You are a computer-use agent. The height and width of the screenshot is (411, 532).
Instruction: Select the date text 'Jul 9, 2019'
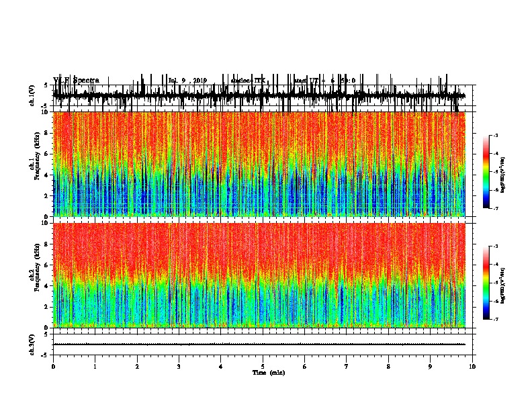187,81
